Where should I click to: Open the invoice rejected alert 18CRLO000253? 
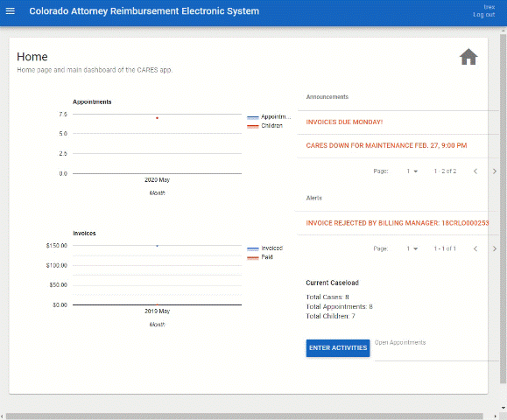[x=398, y=223]
